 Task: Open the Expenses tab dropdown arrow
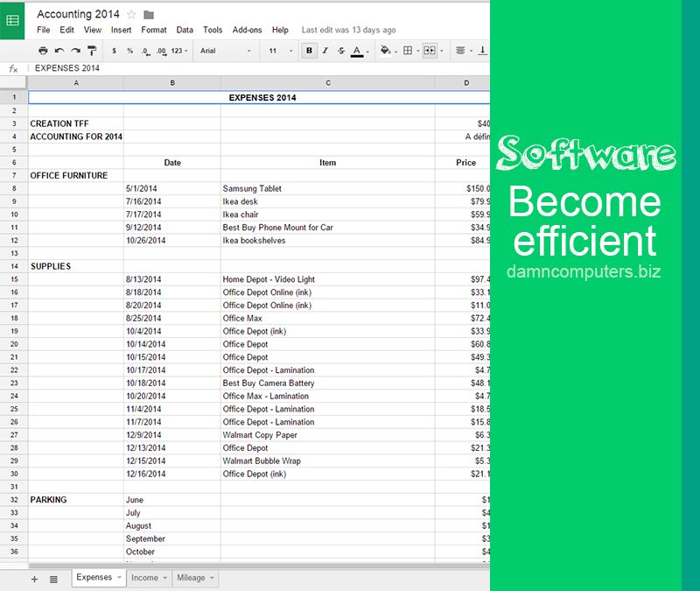tap(119, 577)
